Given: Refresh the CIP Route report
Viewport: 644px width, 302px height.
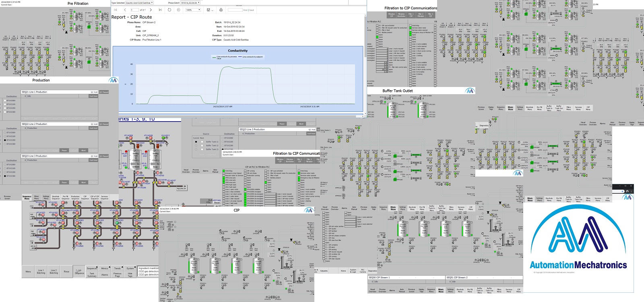Looking at the screenshot, I should [169, 10].
